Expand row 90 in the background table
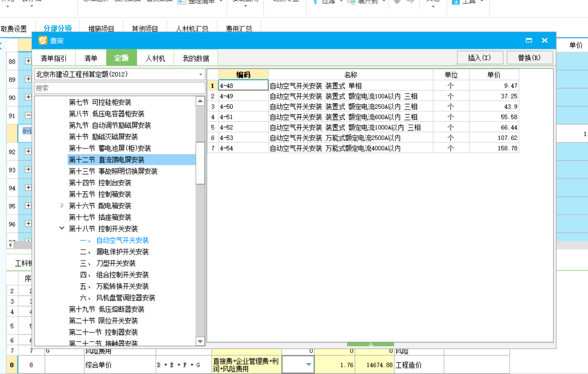Viewport: 588px width, 374px height. [28, 97]
